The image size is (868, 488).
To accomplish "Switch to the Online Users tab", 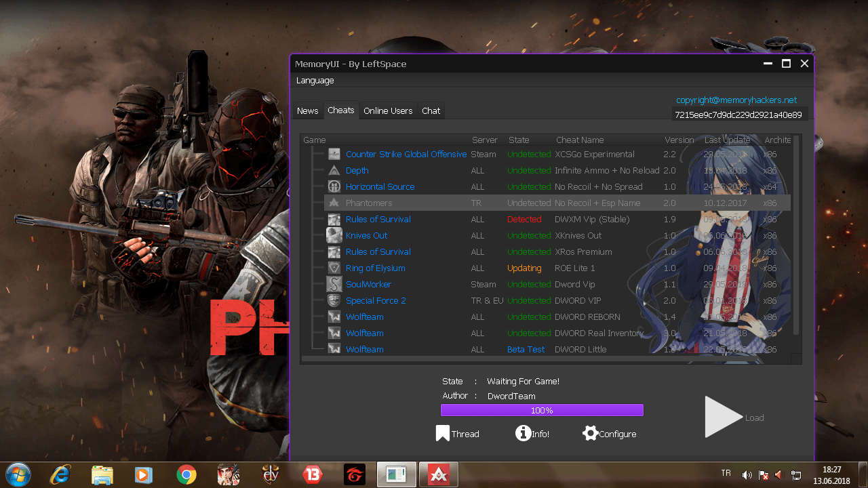I will pos(388,110).
